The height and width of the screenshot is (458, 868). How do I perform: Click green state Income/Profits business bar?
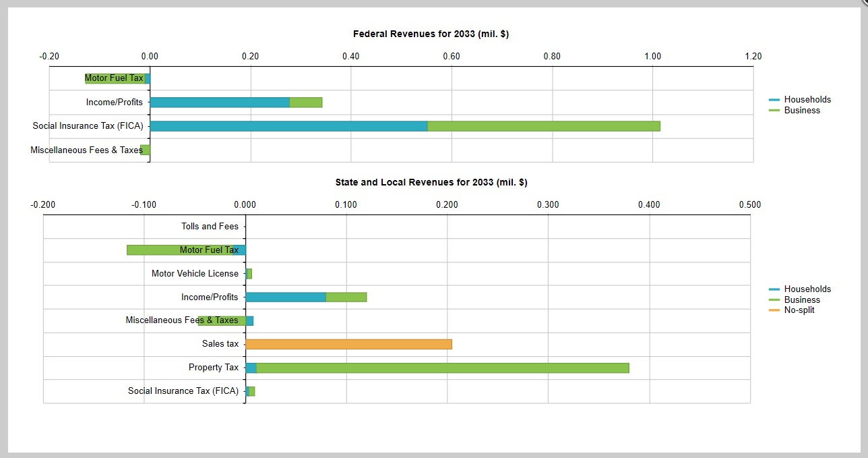tap(346, 297)
